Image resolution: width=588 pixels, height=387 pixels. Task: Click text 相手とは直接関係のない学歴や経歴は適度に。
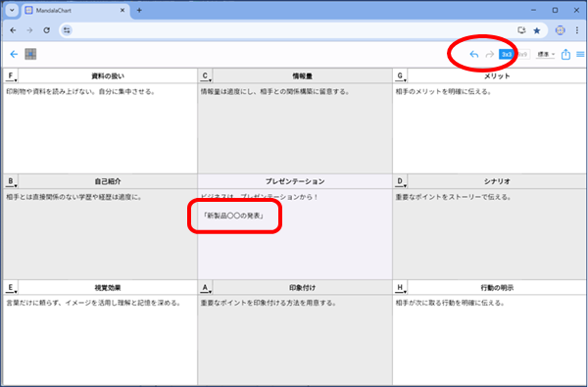coord(73,197)
